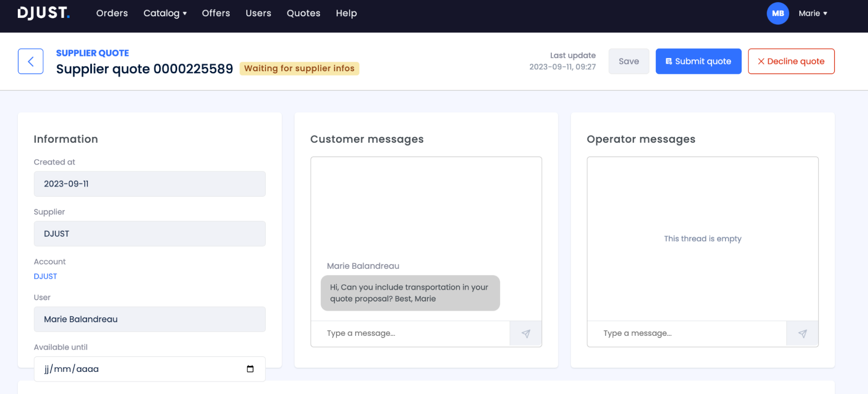
Task: Focus the operator message text field
Action: point(686,334)
